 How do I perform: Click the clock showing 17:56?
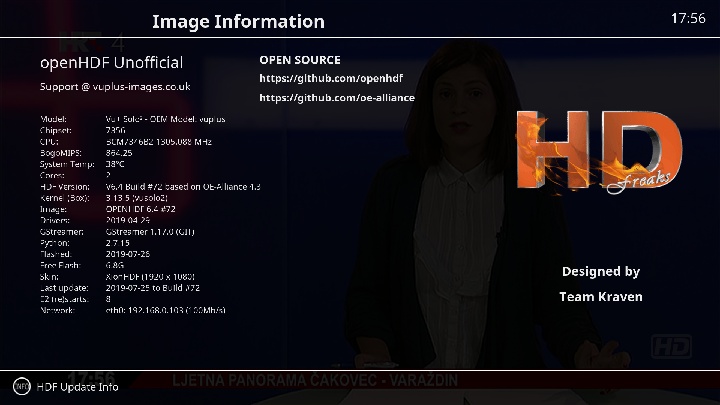click(688, 18)
